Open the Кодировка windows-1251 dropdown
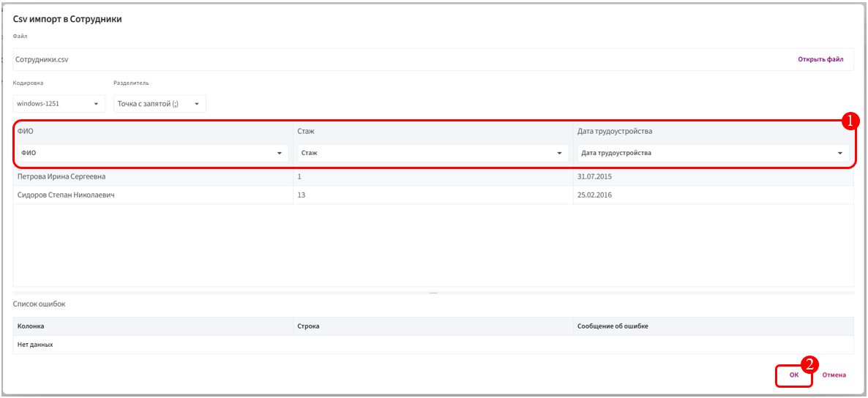Viewport: 868px width, 398px height. click(59, 103)
